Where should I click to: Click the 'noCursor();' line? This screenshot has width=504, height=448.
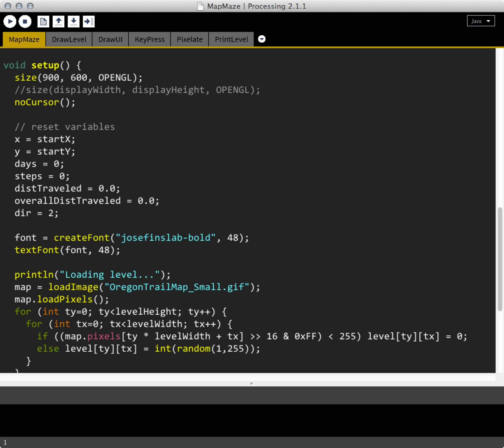pos(45,102)
